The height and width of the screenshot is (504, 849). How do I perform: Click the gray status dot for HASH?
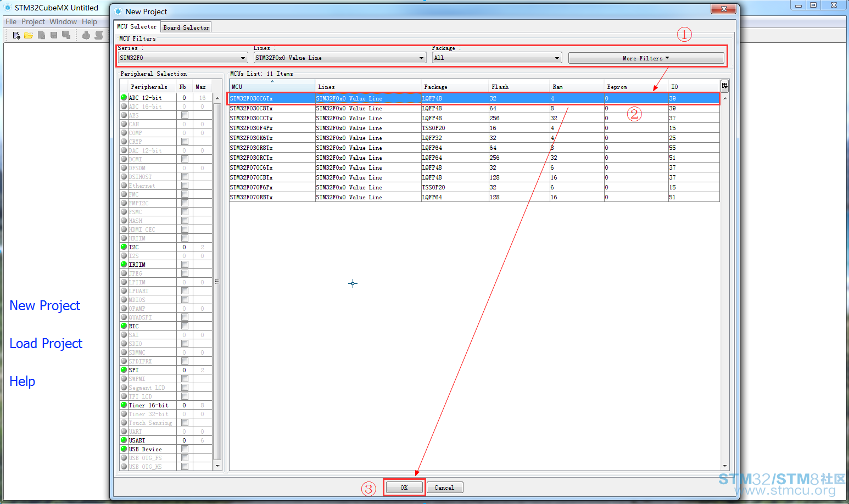[124, 220]
